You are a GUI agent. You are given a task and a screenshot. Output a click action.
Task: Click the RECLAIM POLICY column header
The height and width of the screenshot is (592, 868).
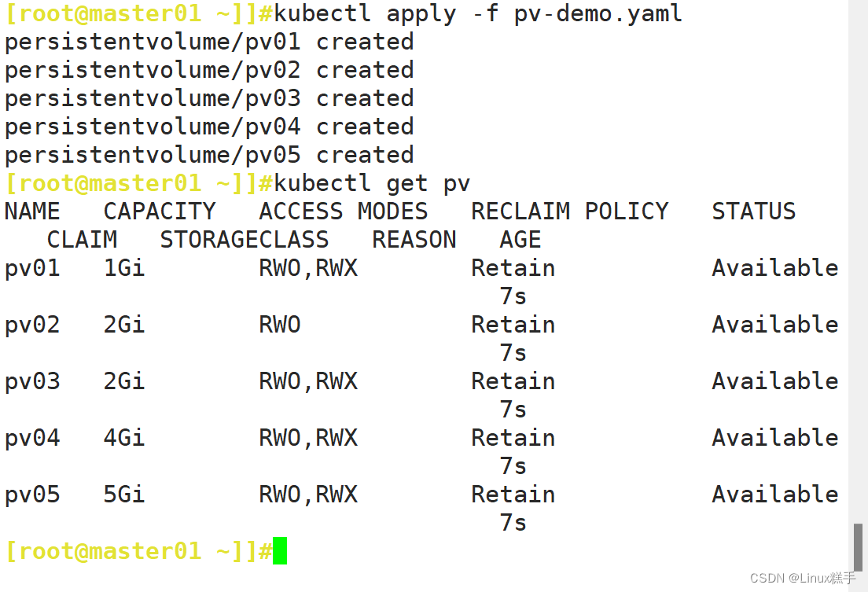(569, 211)
